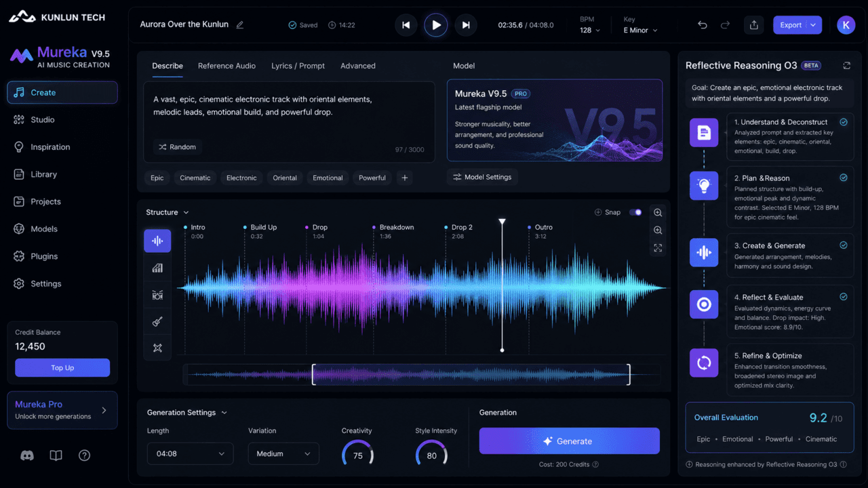
Task: Click the Generate button
Action: (x=570, y=441)
